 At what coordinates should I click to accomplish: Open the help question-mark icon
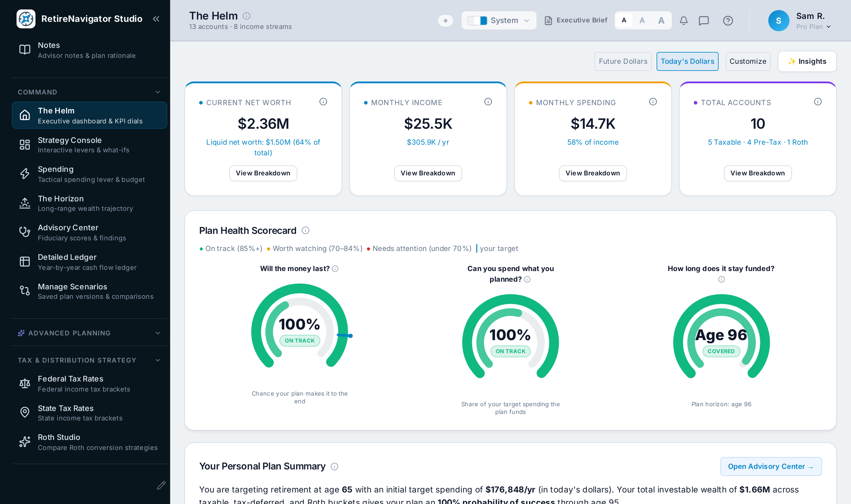[727, 21]
